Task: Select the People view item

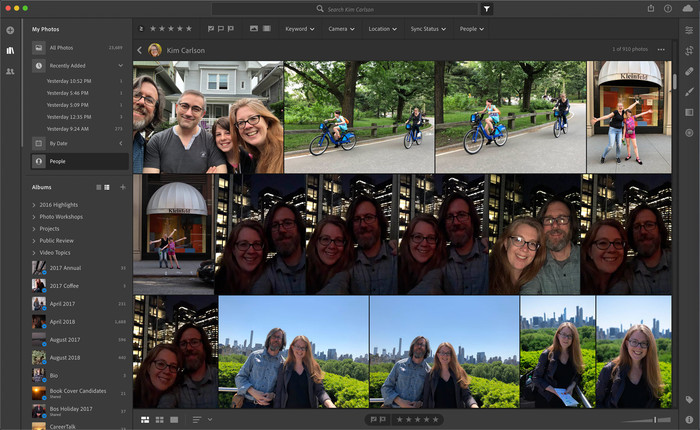Action: point(58,161)
